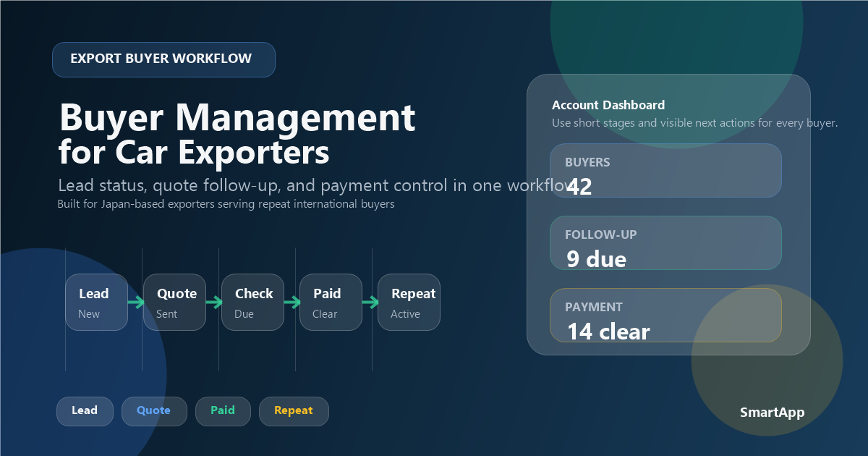Viewport: 868px width, 456px height.
Task: Select the Lead stage in the workflow
Action: pos(96,302)
